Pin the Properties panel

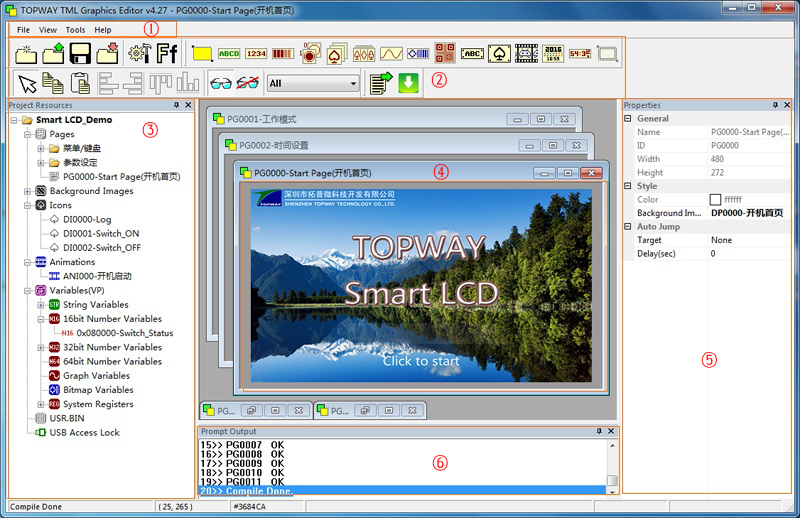775,105
